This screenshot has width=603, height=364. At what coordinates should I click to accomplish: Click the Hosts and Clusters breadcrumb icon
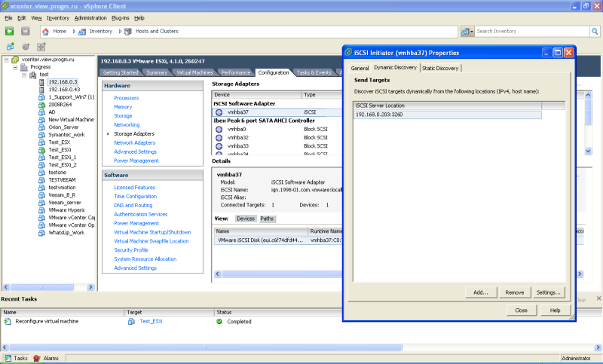click(128, 32)
